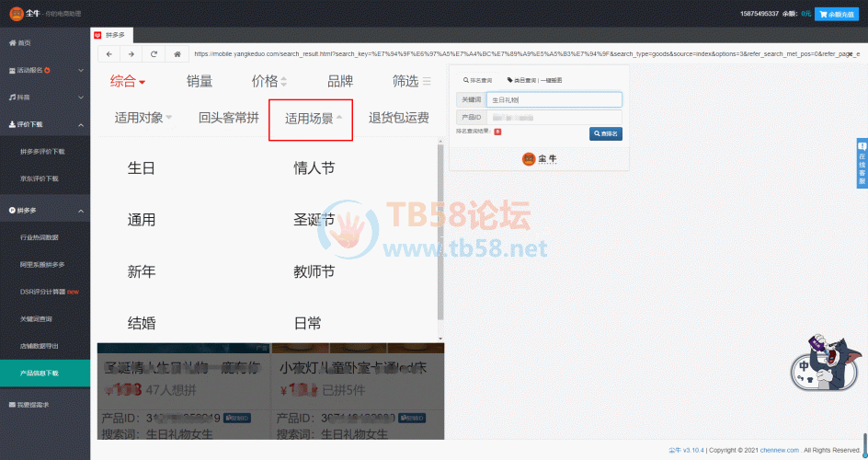Image resolution: width=868 pixels, height=460 pixels.
Task: Click the 筛选 filter icon
Action: (x=427, y=81)
